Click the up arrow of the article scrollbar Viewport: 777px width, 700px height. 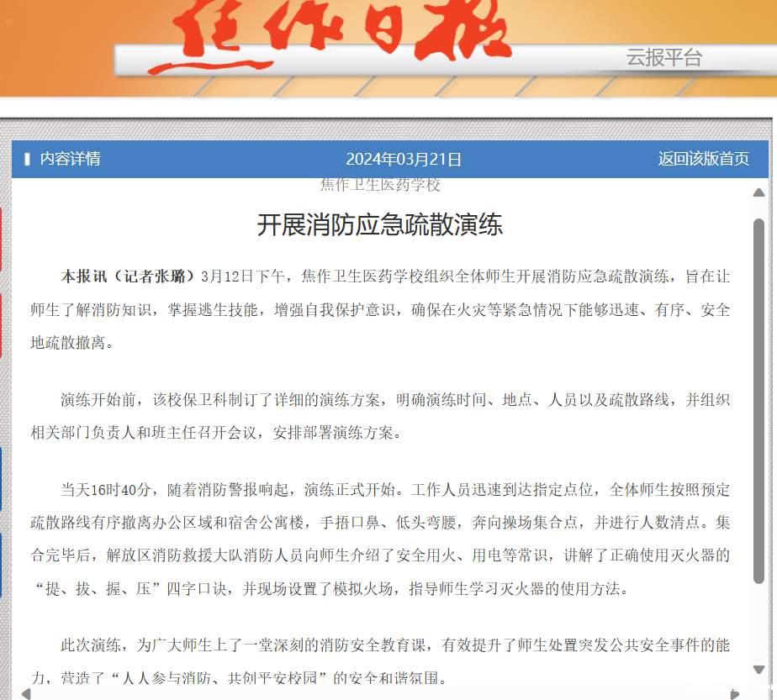pyautogui.click(x=758, y=192)
